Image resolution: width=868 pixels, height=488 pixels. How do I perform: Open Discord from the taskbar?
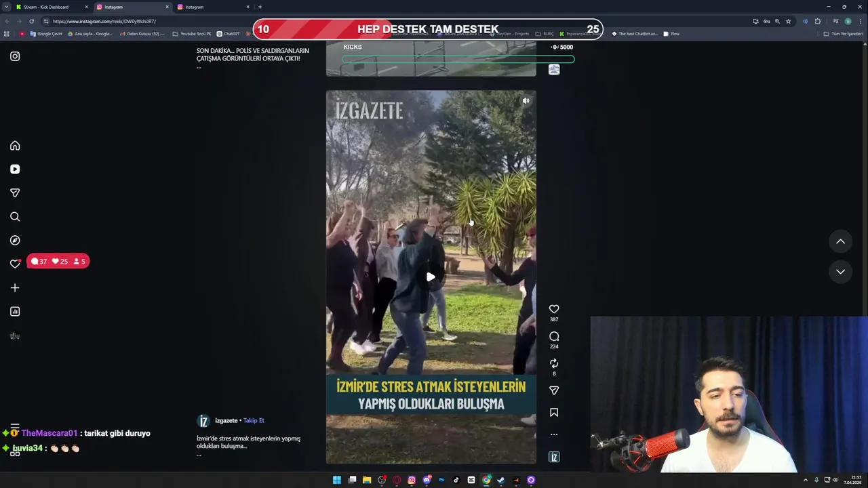coord(427,480)
